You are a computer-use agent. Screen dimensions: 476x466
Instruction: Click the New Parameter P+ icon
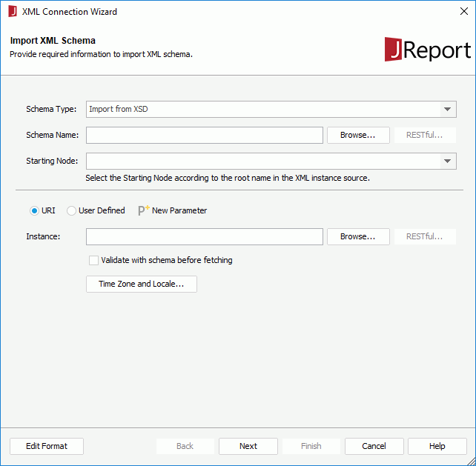click(144, 210)
